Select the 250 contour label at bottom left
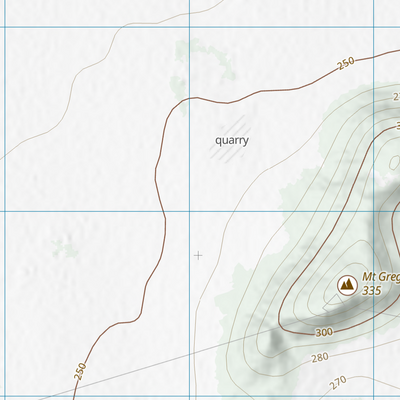The height and width of the screenshot is (400, 400). point(80,372)
